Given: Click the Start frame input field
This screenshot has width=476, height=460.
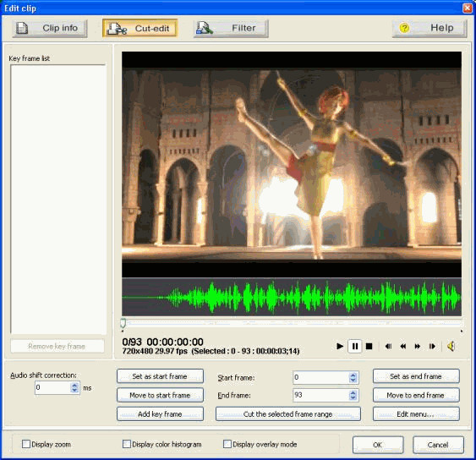Looking at the screenshot, I should pyautogui.click(x=321, y=377).
